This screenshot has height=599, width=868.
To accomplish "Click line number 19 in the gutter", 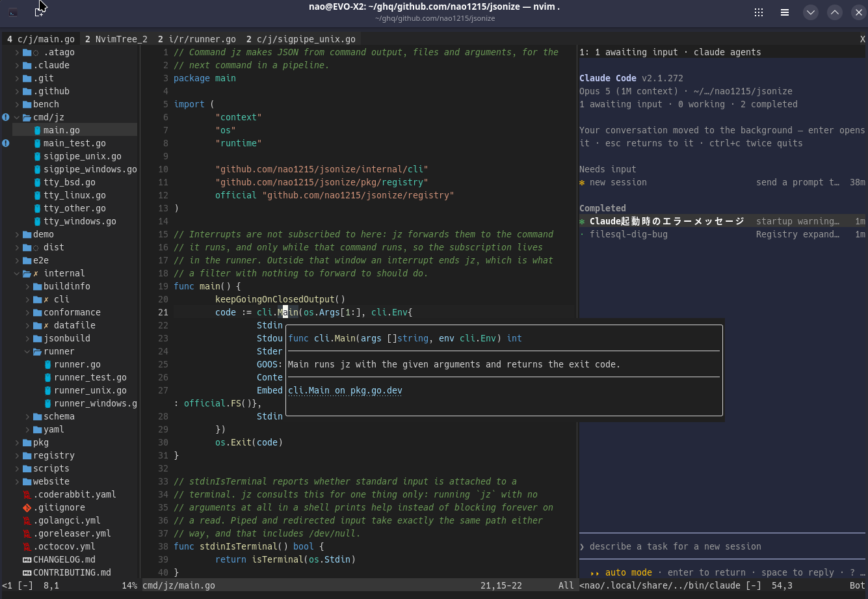I will click(163, 286).
